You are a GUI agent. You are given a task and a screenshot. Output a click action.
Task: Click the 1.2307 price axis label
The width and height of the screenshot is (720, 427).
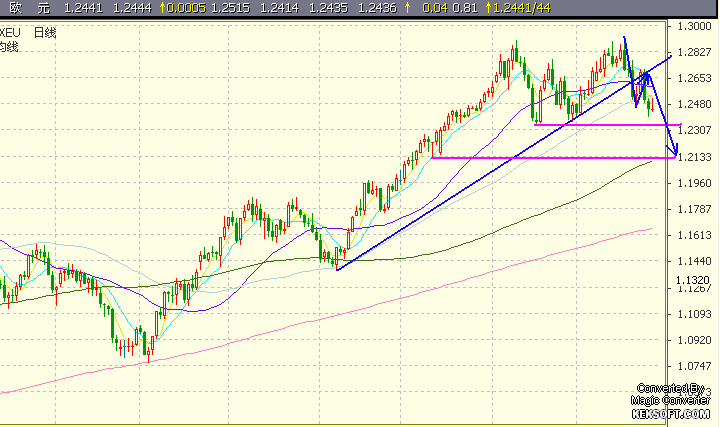click(x=694, y=130)
